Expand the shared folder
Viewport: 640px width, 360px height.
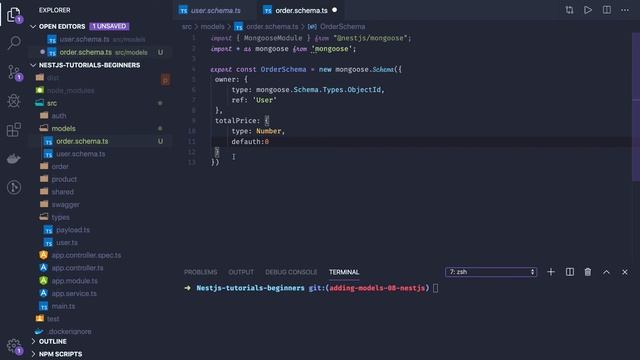(100, 192)
